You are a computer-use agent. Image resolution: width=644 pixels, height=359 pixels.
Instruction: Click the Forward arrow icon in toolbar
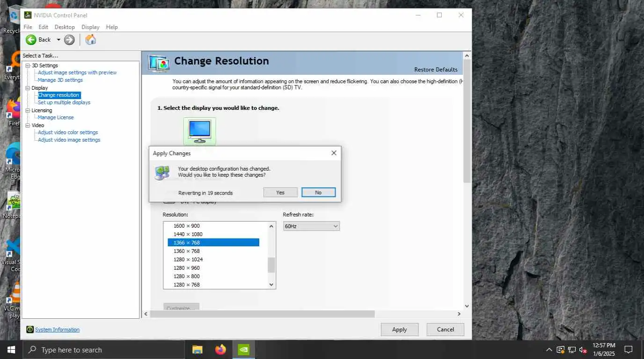coord(69,40)
